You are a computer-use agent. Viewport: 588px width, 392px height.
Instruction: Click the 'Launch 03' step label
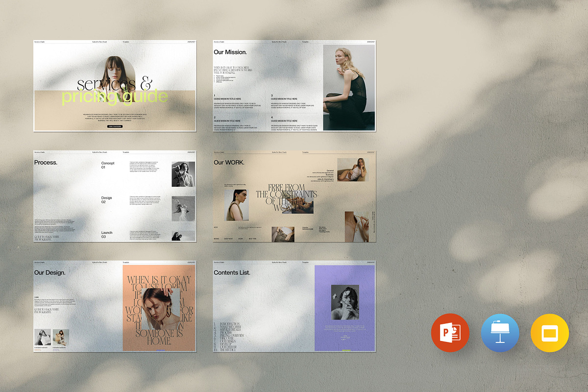[x=107, y=235]
